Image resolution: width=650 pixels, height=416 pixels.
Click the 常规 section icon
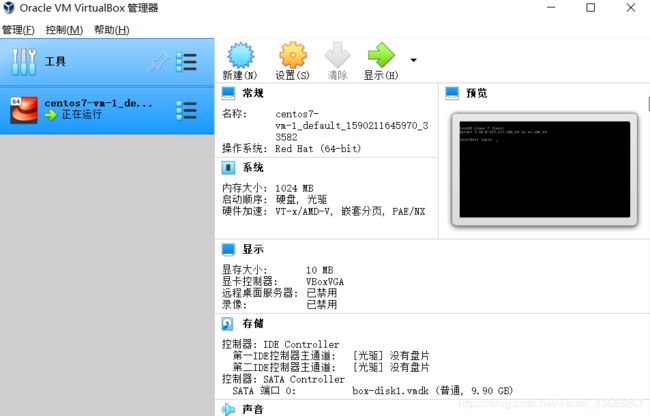coord(228,93)
